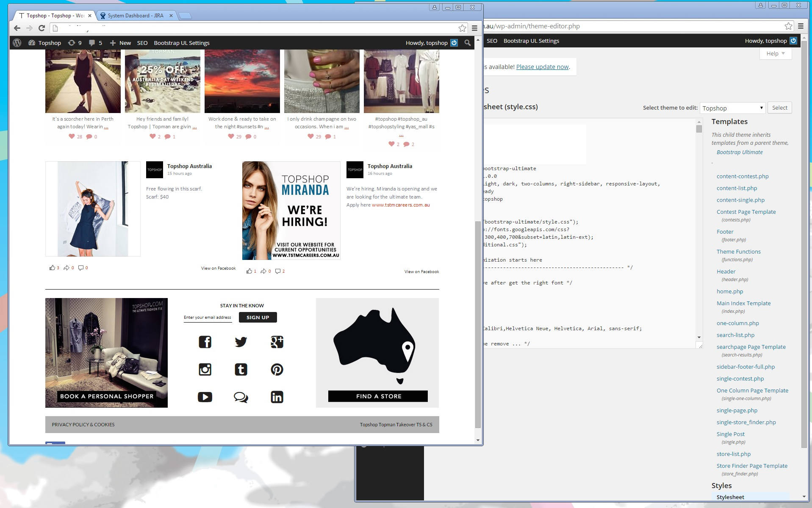
Task: Bookmark the page with the star icon
Action: tap(462, 28)
